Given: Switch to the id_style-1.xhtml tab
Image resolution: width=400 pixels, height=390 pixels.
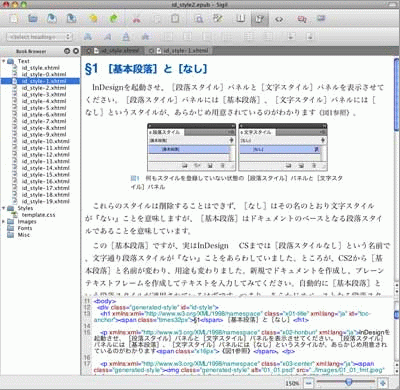Looking at the screenshot, I should coord(179,51).
